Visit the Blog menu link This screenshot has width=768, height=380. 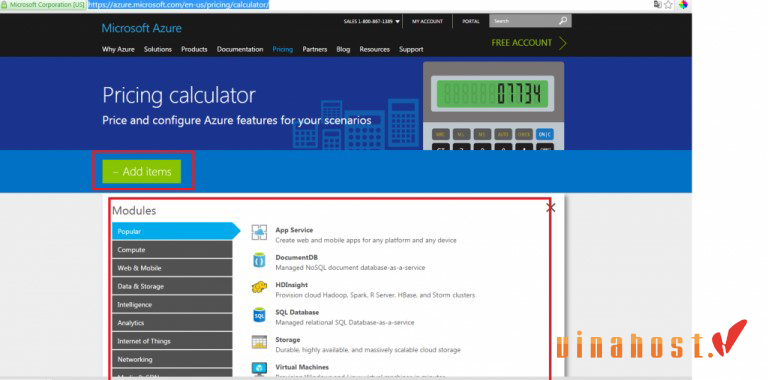point(343,49)
